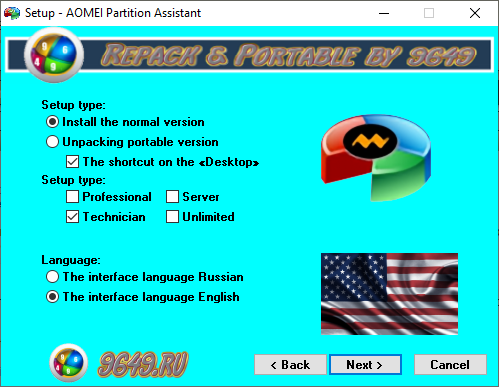Screen dimensions: 499x387
Task: Click the 9649 ball logo beside 9649.RU
Action: point(69,363)
